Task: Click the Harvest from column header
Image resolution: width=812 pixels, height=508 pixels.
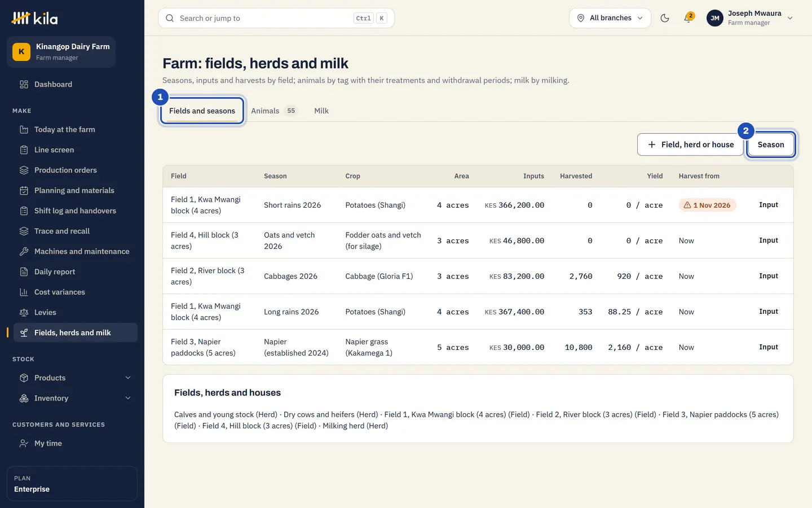Action: click(699, 176)
